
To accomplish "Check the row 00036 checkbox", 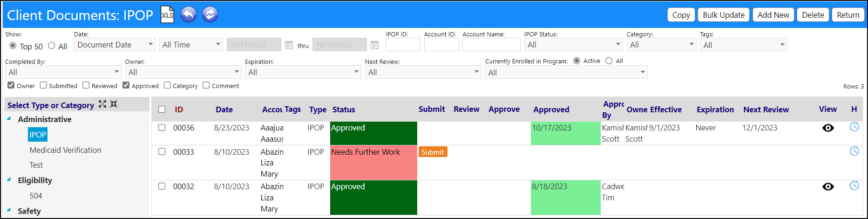I will point(162,128).
